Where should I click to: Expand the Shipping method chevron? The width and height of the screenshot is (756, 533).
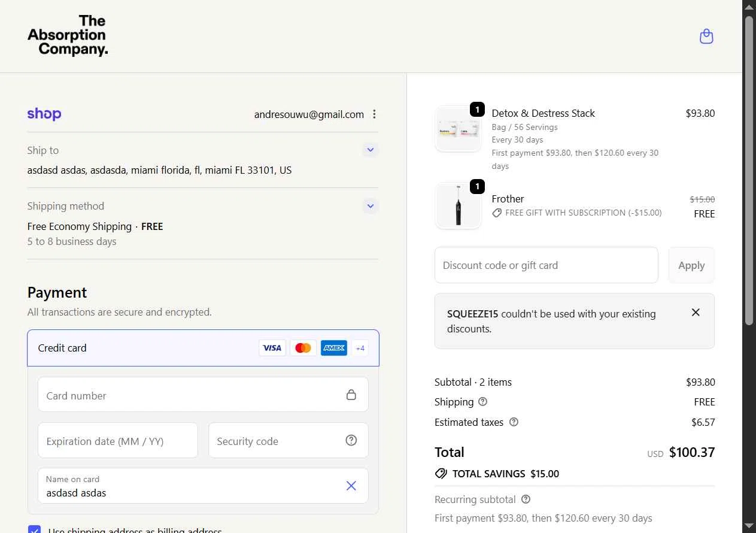click(x=371, y=206)
